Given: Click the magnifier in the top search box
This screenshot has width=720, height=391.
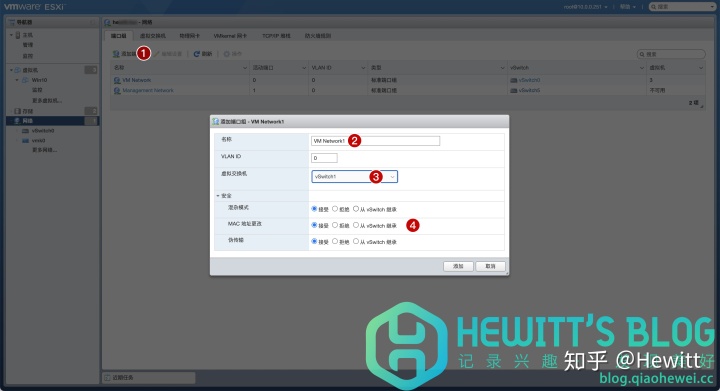Looking at the screenshot, I should tap(654, 7).
